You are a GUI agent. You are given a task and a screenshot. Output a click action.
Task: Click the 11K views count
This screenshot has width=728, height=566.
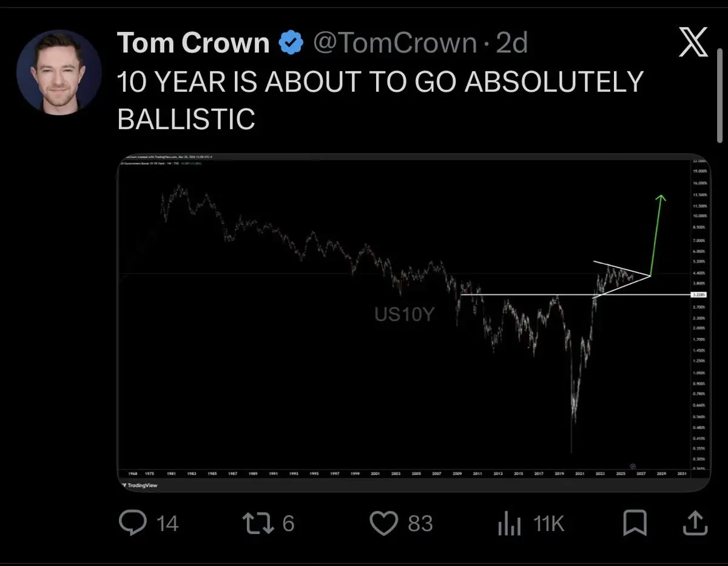548,523
